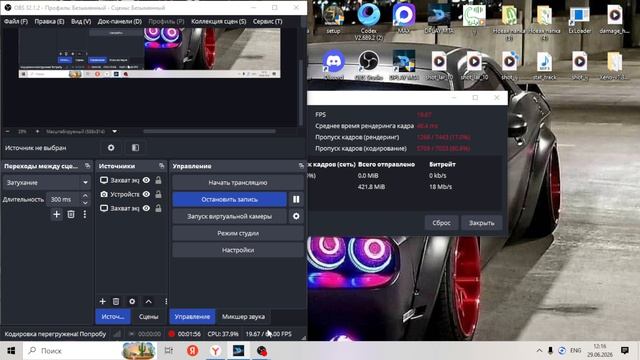Screen dimensions: 640x360
Task: Open filters icon next to source properties gear
Action: [135, 148]
